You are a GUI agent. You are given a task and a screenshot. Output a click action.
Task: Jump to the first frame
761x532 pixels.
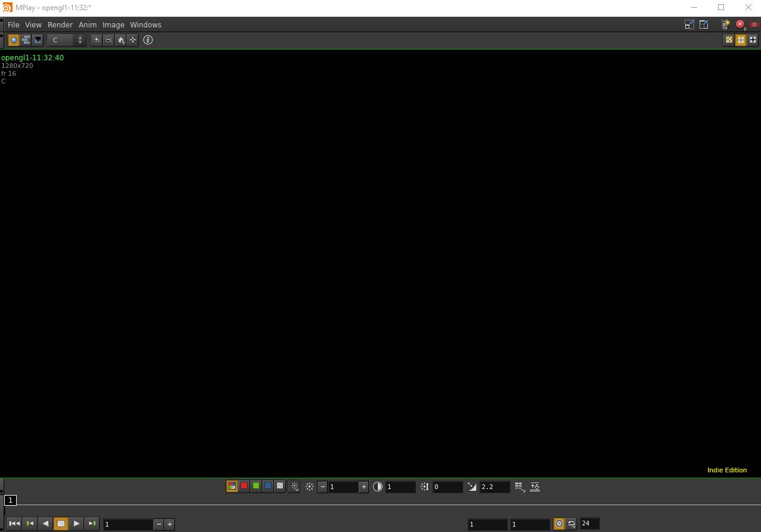pyautogui.click(x=14, y=524)
